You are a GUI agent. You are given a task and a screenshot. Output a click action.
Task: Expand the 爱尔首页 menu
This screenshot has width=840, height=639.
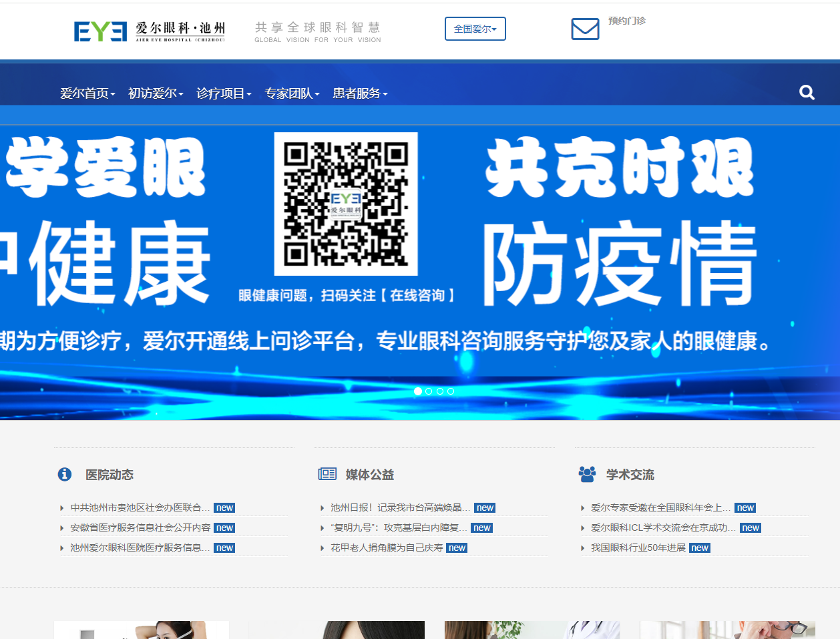coord(87,93)
